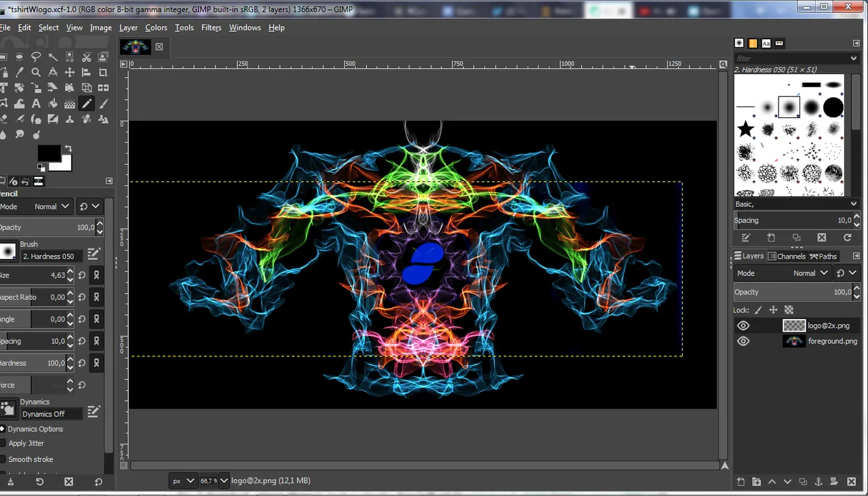This screenshot has width=868, height=496.
Task: Open Layers dock tab configuration menu
Action: point(856,256)
